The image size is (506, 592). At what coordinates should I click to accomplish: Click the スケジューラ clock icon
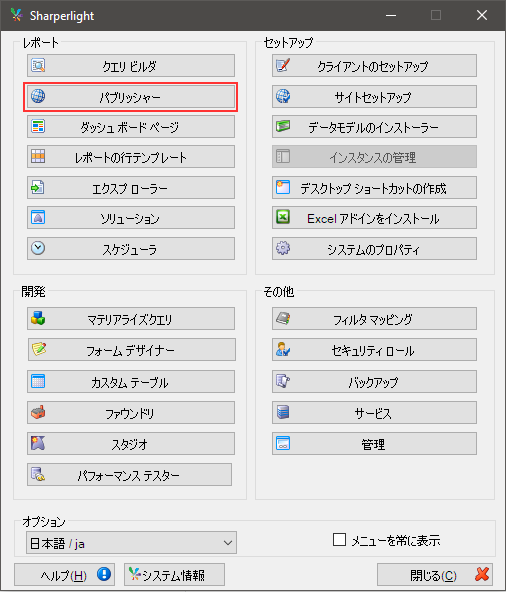[x=38, y=248]
